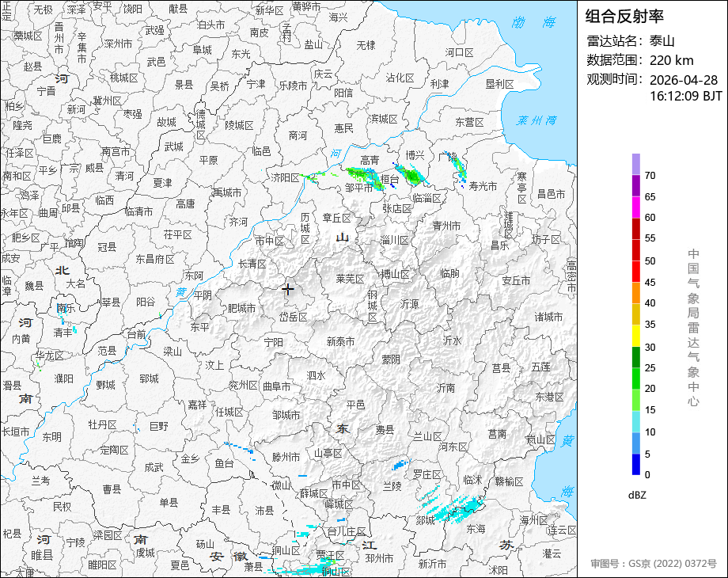Click the 章丘区 label
Image resolution: width=728 pixels, height=578 pixels.
click(x=337, y=218)
